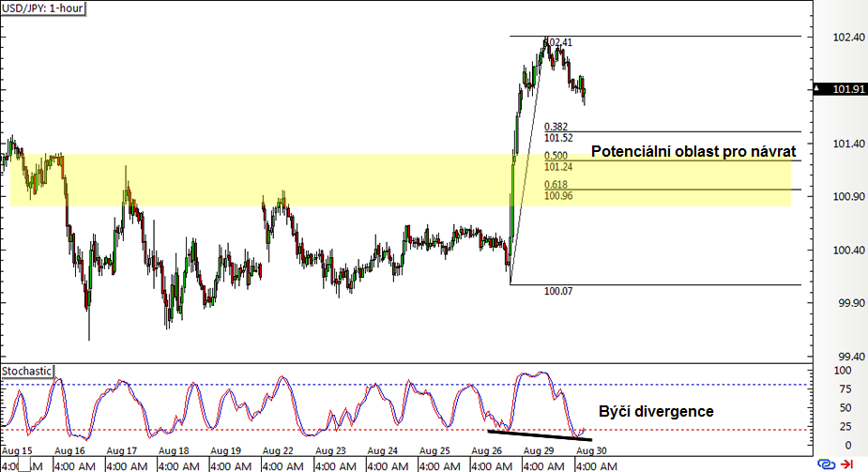Viewport: 868px width, 472px height.
Task: Click the Aug 23 date label
Action: (330, 451)
